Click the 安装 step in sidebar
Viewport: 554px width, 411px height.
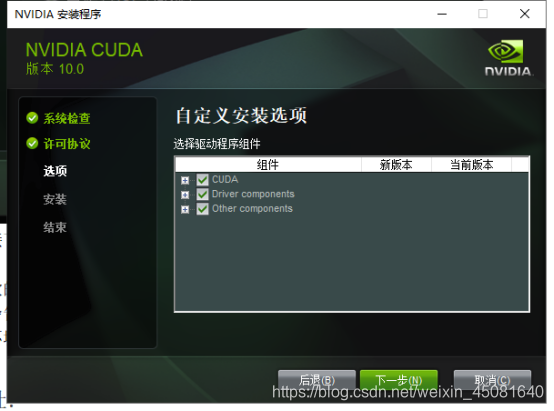[x=55, y=199]
